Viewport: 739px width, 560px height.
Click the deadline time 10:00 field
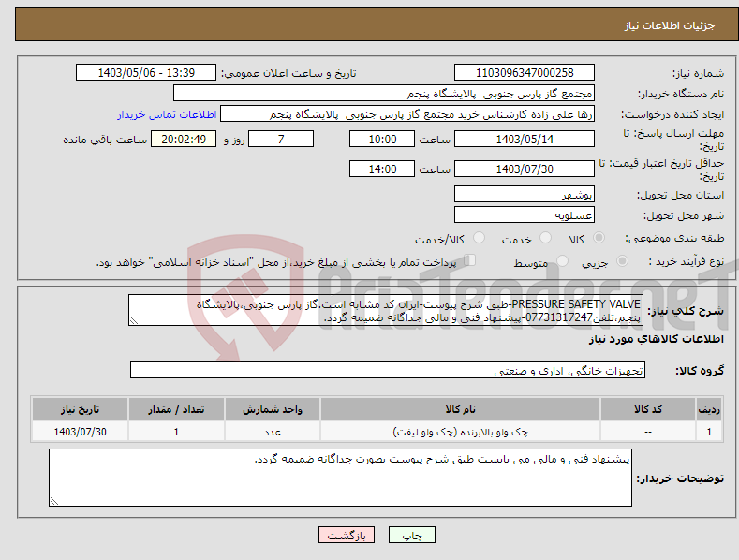[382, 139]
